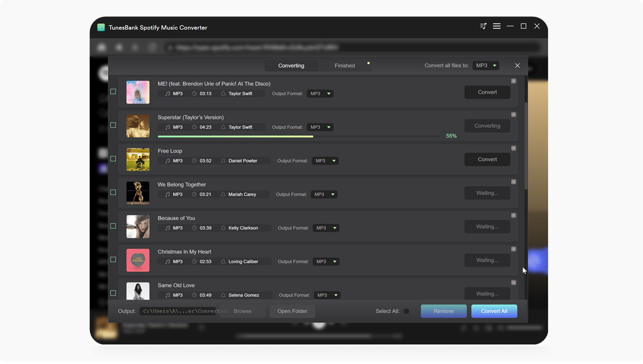
Task: Click the We Belong Together song title
Action: coord(182,185)
